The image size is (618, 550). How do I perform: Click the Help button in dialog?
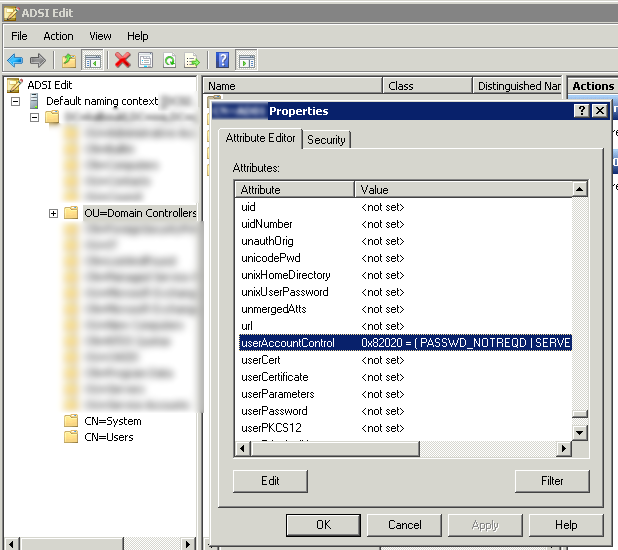click(566, 525)
